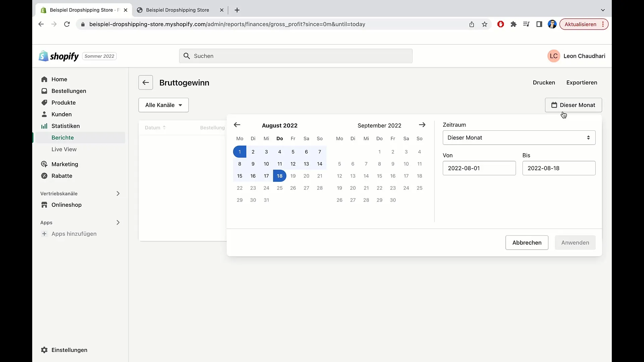Expand the Apps section chevron
This screenshot has width=644, height=362.
click(118, 223)
